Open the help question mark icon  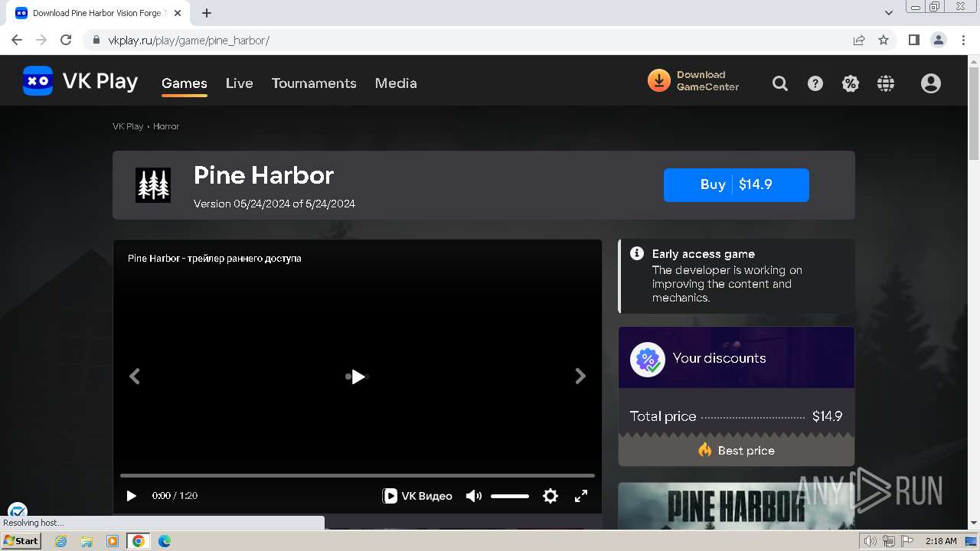tap(815, 83)
